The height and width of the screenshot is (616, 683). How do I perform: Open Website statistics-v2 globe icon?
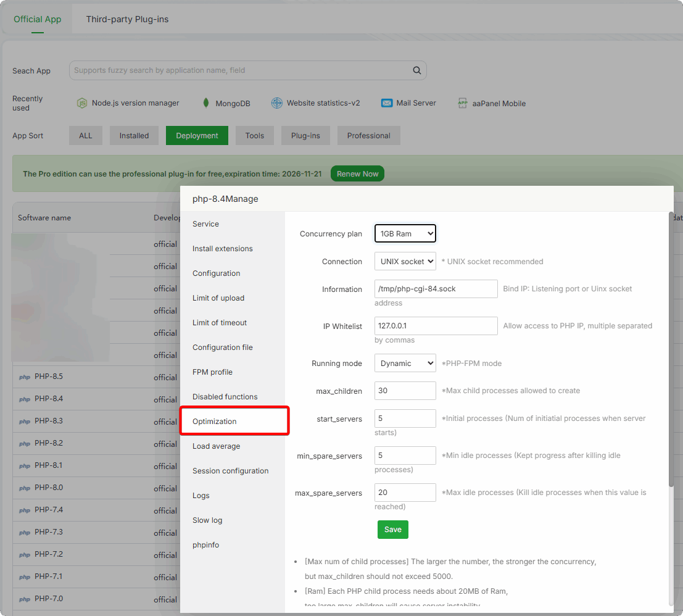pos(277,103)
